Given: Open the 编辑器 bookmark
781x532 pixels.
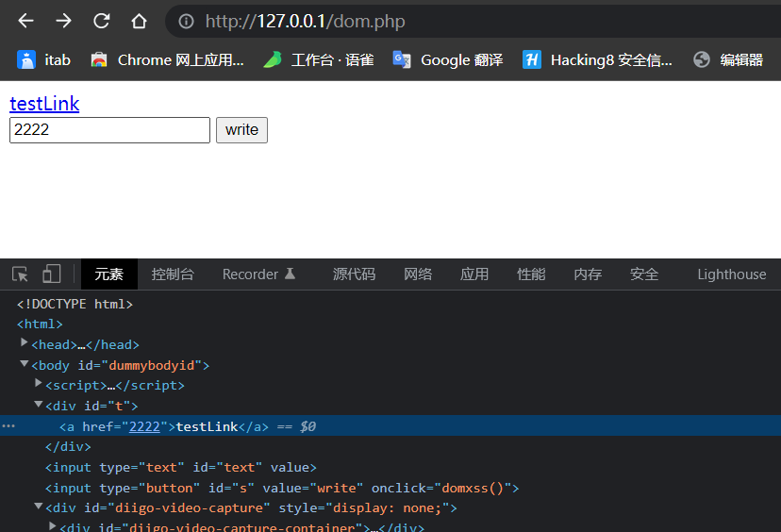Looking at the screenshot, I should coord(728,59).
